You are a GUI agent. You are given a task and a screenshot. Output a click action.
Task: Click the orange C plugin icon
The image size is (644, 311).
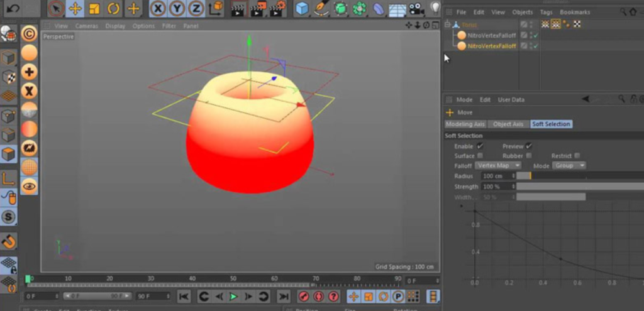click(29, 34)
